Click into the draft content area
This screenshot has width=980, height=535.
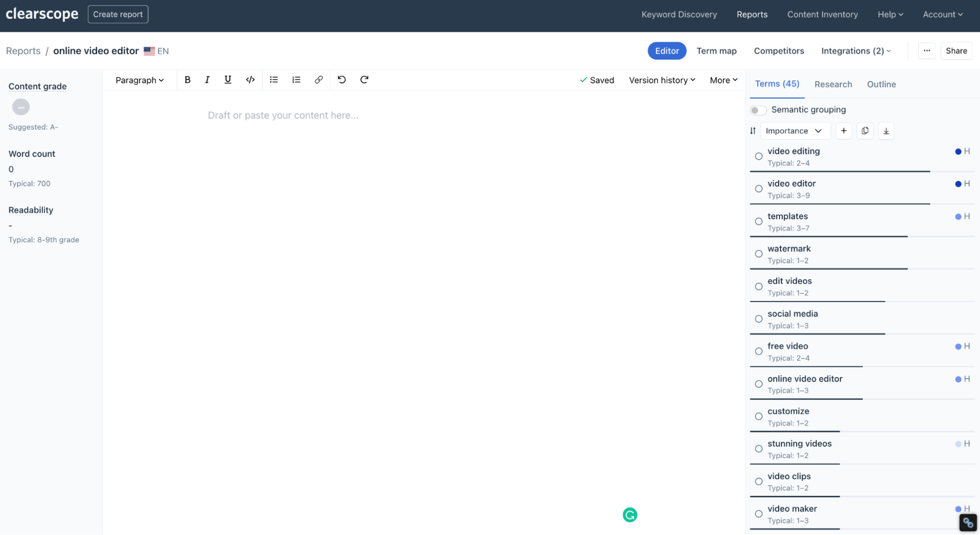pos(283,115)
